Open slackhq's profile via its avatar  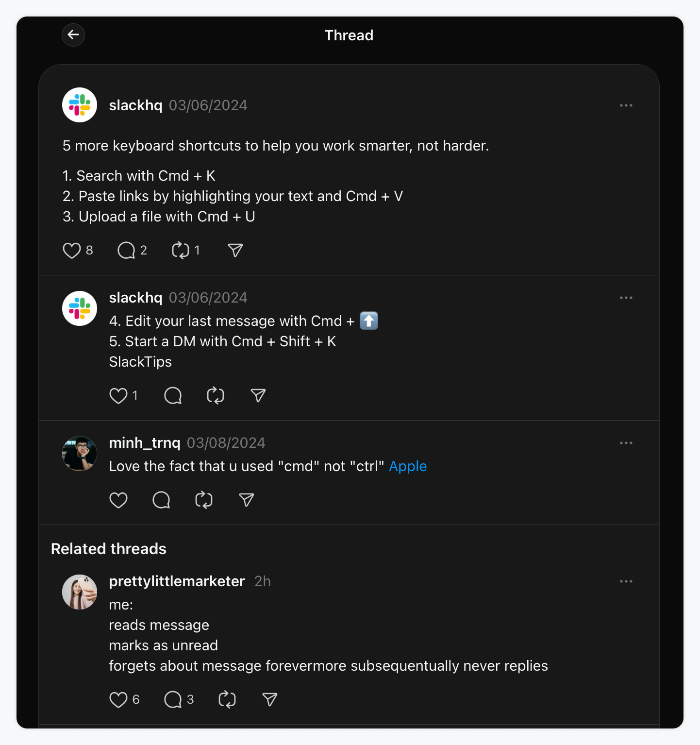(80, 105)
